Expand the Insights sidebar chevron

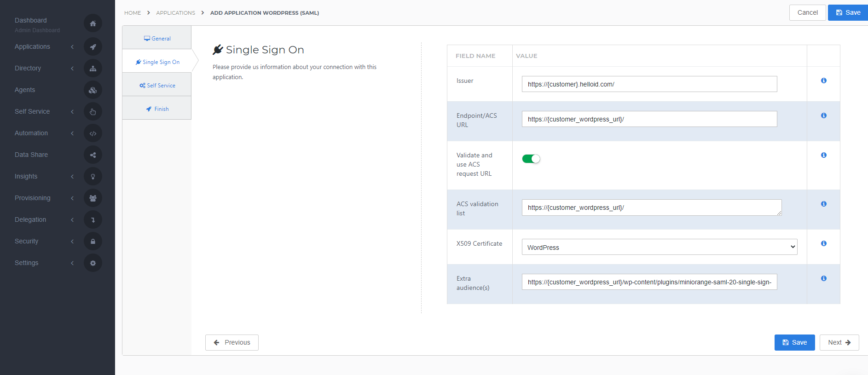pos(72,176)
